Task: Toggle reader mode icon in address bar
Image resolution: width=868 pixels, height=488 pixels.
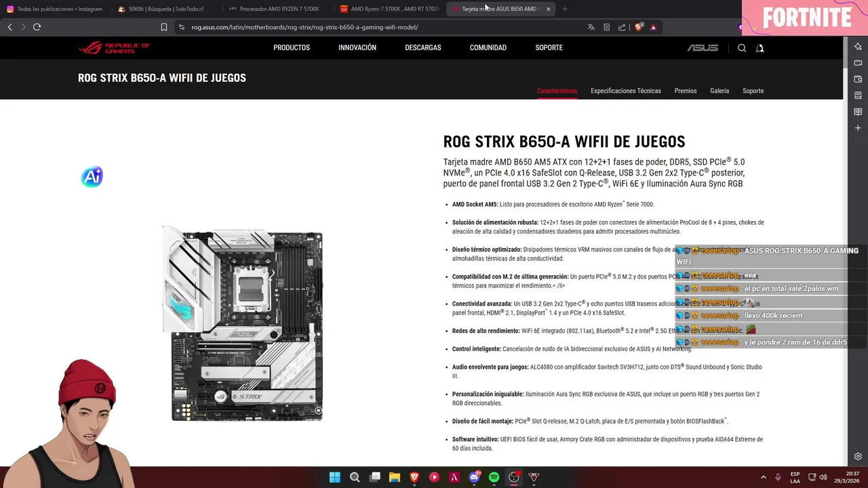Action: tap(607, 27)
